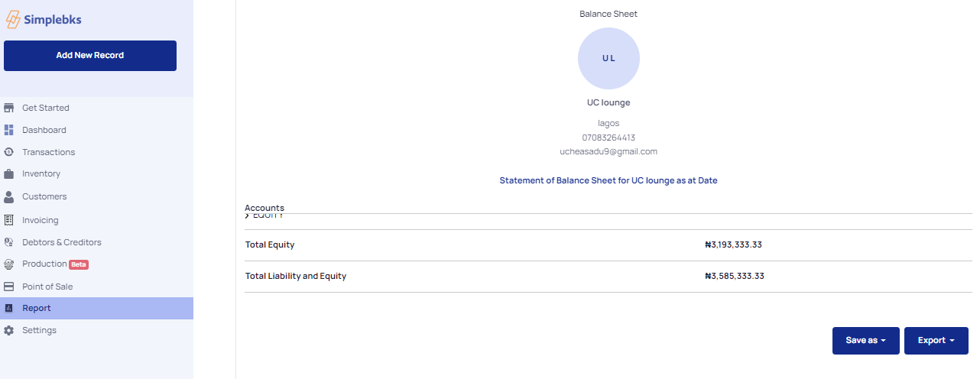The image size is (980, 379).
Task: Select the Dashboard grid icon
Action: pyautogui.click(x=9, y=130)
